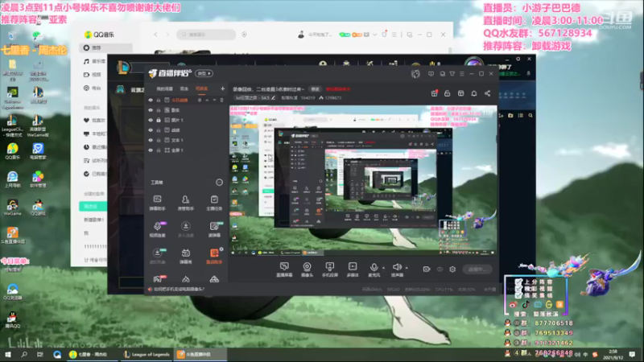This screenshot has height=362, width=644.
Task: Open QQ音乐 account dropdown chevron
Action: click(374, 35)
